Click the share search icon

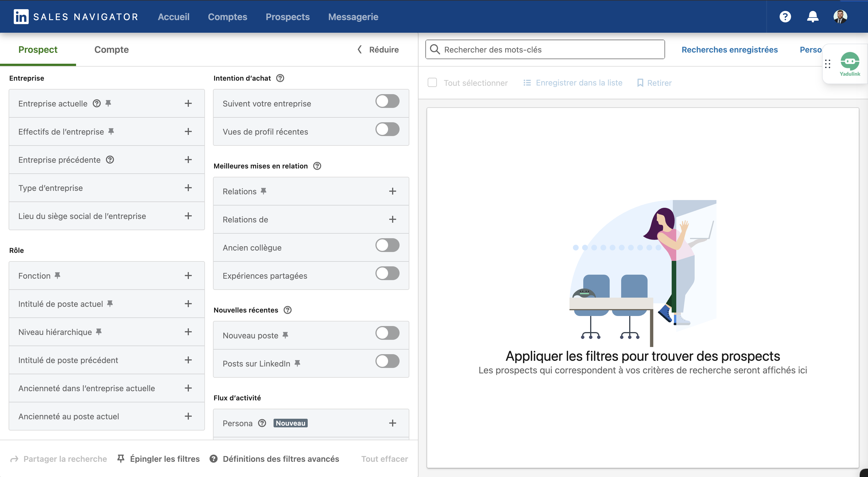point(14,459)
